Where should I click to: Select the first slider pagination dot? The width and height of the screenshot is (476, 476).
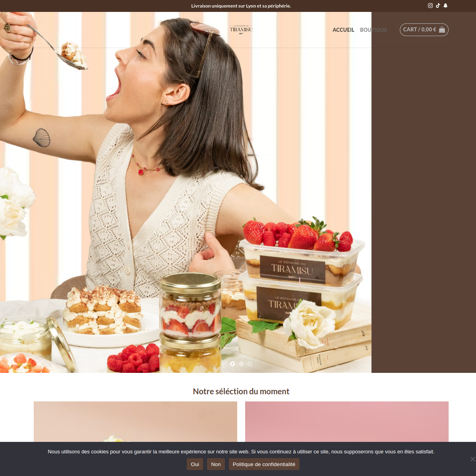tap(232, 364)
